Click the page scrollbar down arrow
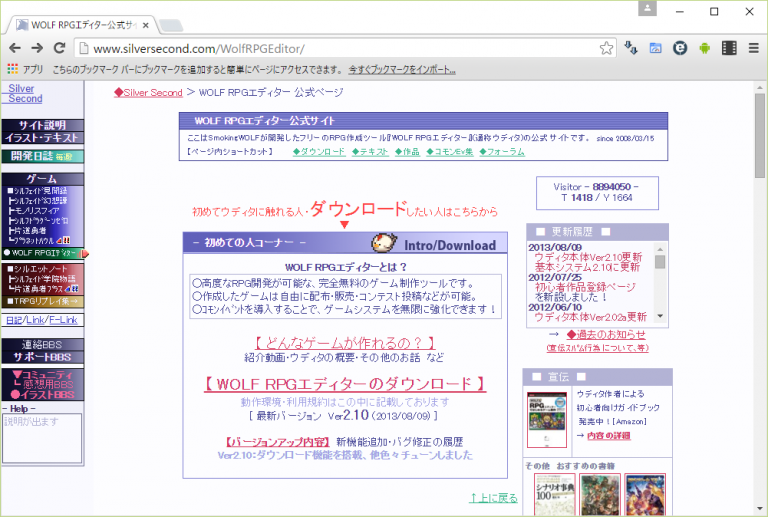 (x=760, y=509)
